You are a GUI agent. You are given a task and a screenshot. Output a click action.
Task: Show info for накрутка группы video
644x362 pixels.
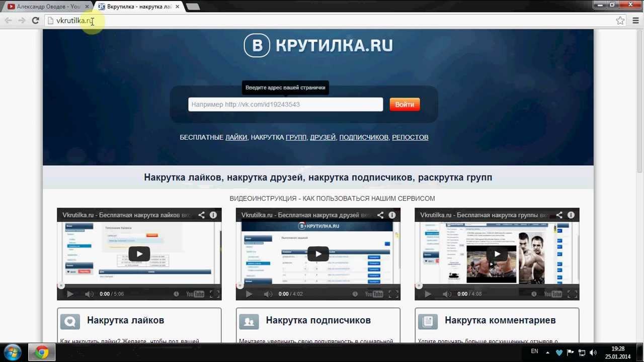click(571, 215)
